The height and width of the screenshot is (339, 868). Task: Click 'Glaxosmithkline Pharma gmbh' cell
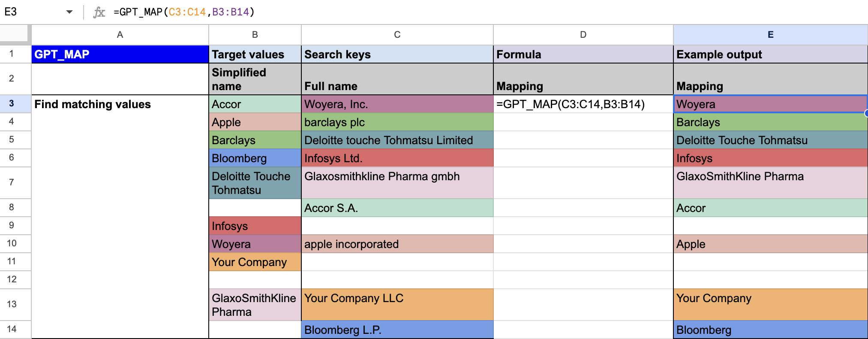tap(397, 183)
